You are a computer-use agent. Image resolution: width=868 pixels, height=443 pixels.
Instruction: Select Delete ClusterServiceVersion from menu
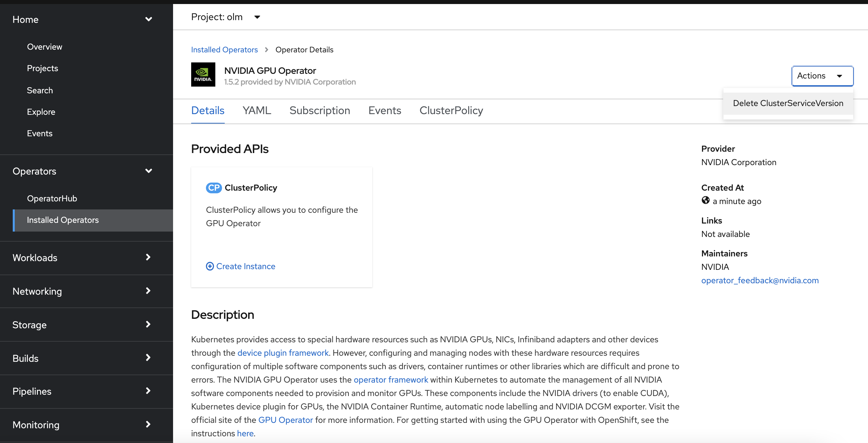788,103
